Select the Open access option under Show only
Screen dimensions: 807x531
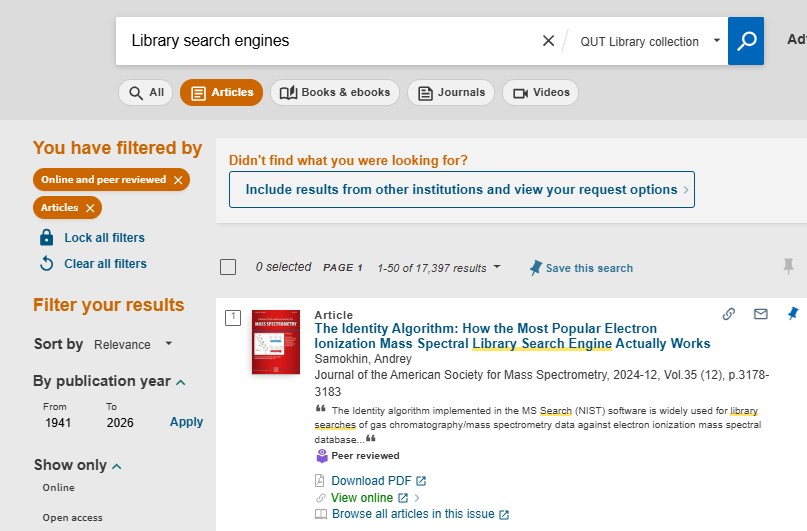pos(72,518)
